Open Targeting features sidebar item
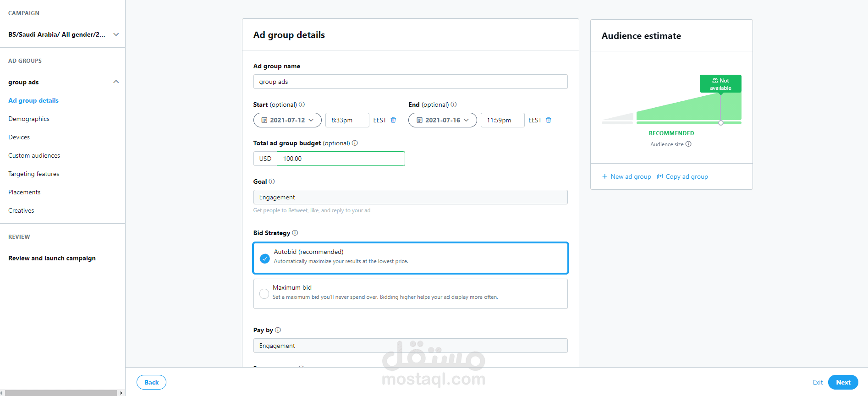 pos(34,174)
